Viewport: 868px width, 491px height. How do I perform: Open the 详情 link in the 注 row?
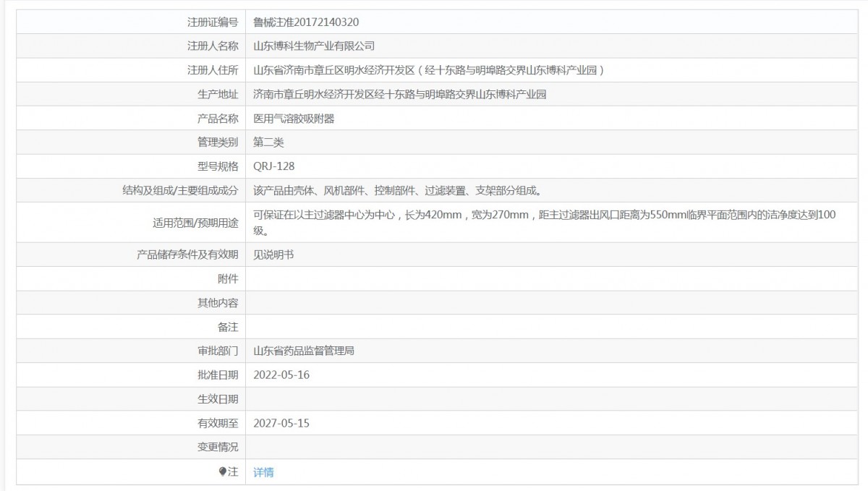click(x=263, y=472)
